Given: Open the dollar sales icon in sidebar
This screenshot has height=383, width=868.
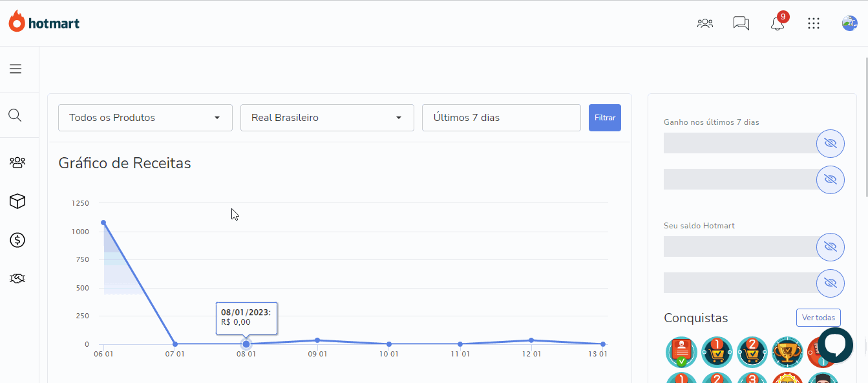Looking at the screenshot, I should click(x=17, y=240).
